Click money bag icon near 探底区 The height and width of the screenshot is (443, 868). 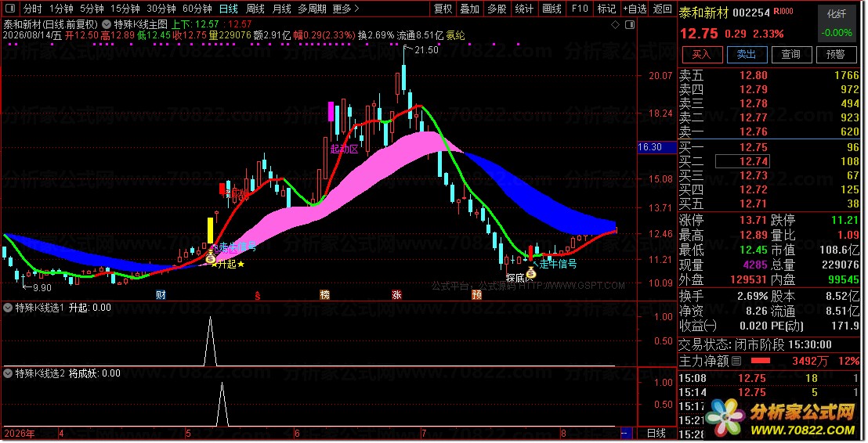531,272
